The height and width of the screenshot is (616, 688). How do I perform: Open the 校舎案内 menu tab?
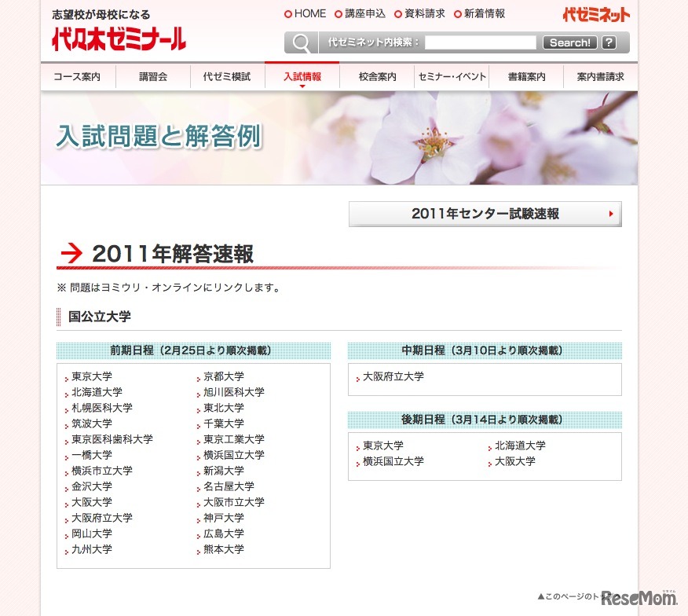pos(377,77)
